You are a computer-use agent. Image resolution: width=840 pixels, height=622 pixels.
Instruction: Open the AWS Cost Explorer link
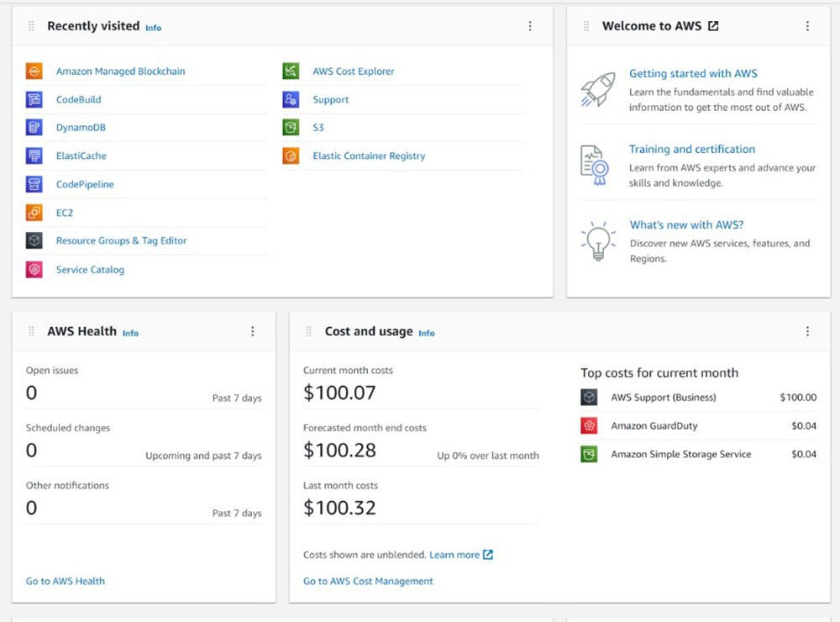354,71
